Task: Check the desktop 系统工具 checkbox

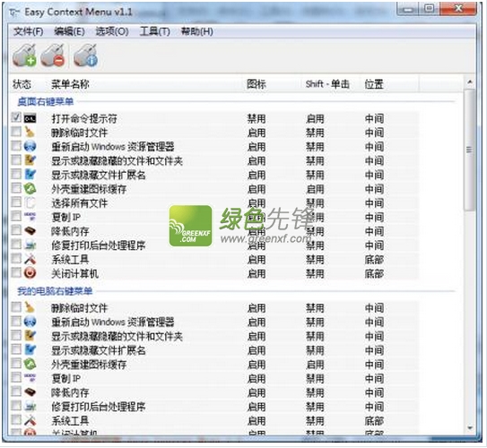Action: [16, 258]
